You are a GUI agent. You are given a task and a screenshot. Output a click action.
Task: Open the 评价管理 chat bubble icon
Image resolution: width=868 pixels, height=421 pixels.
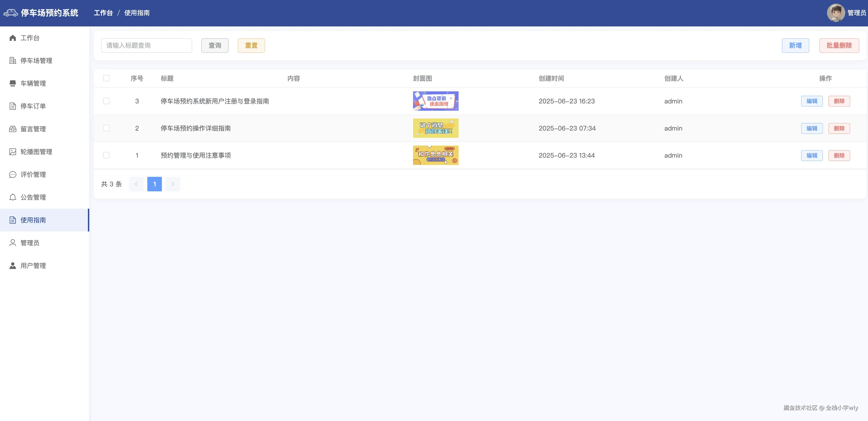click(13, 175)
